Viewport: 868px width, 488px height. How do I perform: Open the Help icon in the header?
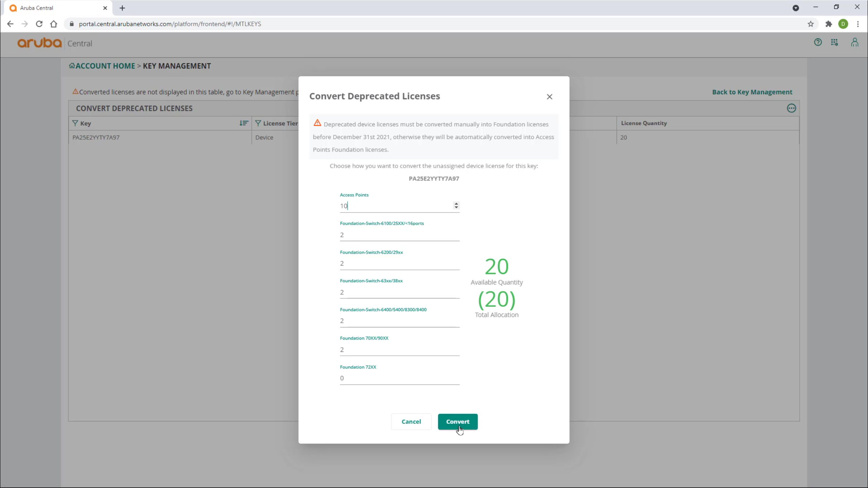pos(818,42)
